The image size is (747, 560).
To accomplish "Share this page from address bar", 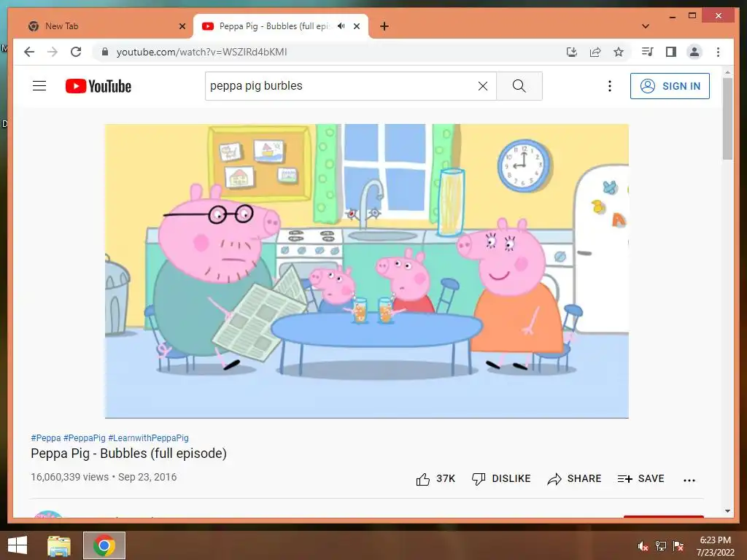I will point(595,52).
